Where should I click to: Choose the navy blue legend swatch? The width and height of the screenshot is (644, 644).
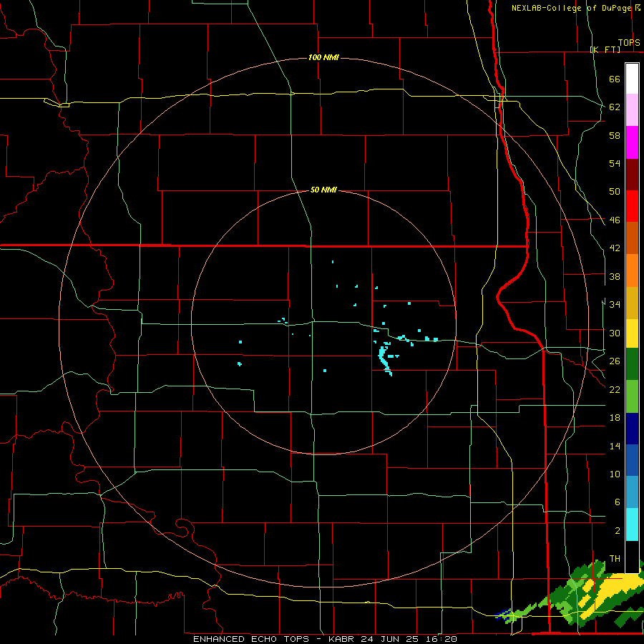click(632, 429)
